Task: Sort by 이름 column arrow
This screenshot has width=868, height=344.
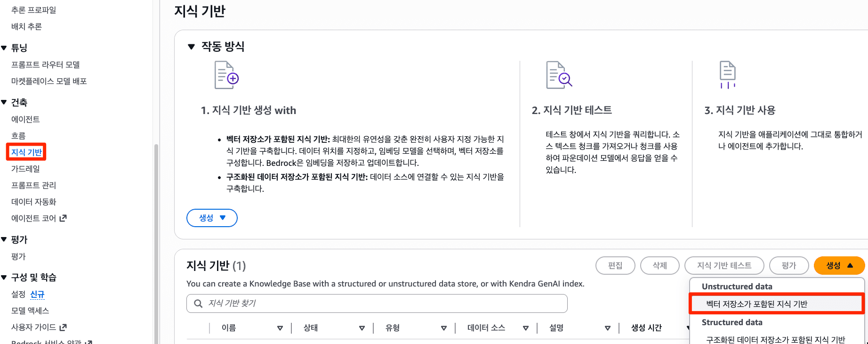Action: (x=280, y=328)
